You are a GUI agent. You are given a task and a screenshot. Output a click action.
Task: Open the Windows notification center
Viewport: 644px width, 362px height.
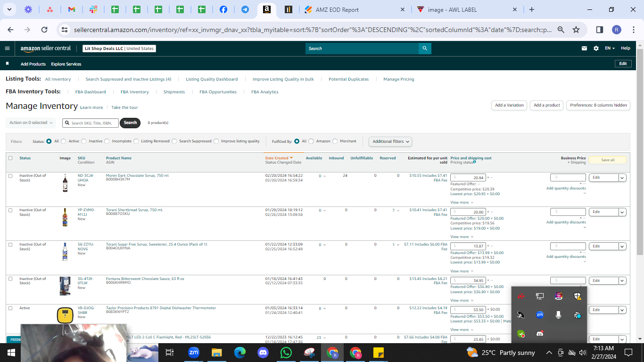click(628, 353)
